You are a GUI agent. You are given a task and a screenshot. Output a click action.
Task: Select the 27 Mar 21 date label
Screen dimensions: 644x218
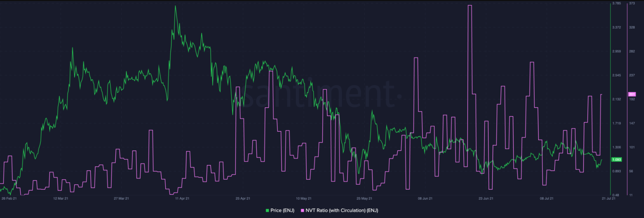click(121, 199)
